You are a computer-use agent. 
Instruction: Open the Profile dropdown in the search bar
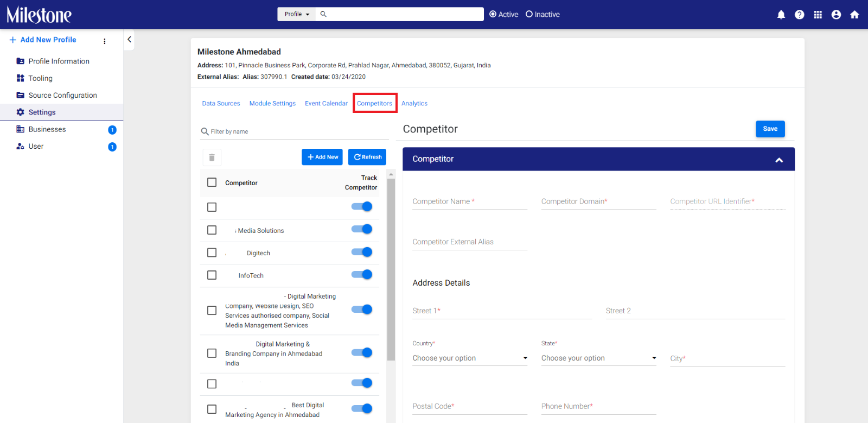click(x=297, y=14)
